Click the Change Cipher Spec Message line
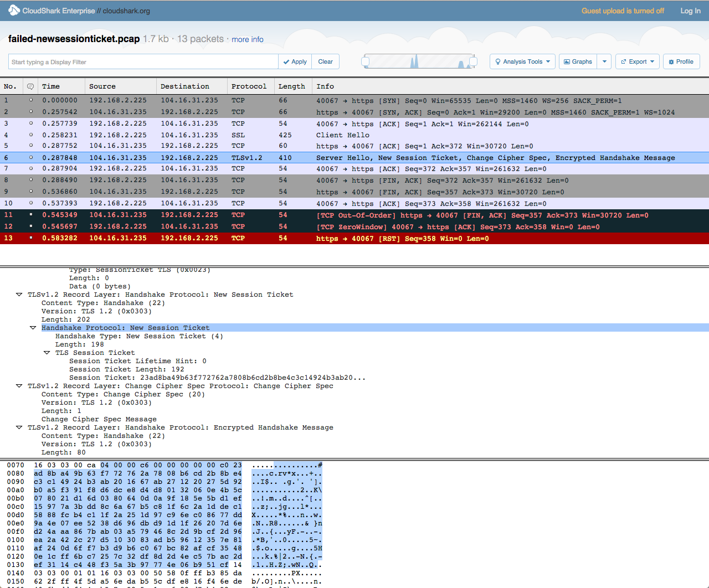 click(x=99, y=419)
